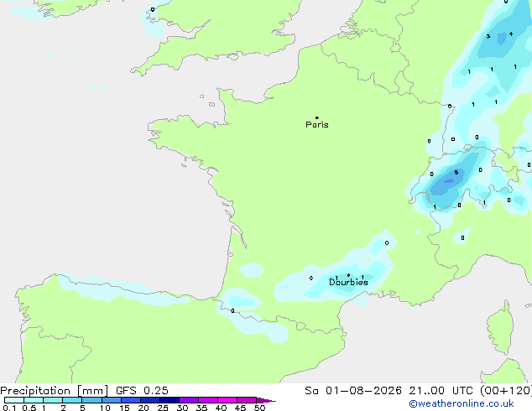The image size is (532, 411).
Task: Click the 21..00 UTC time text
Action: [441, 391]
